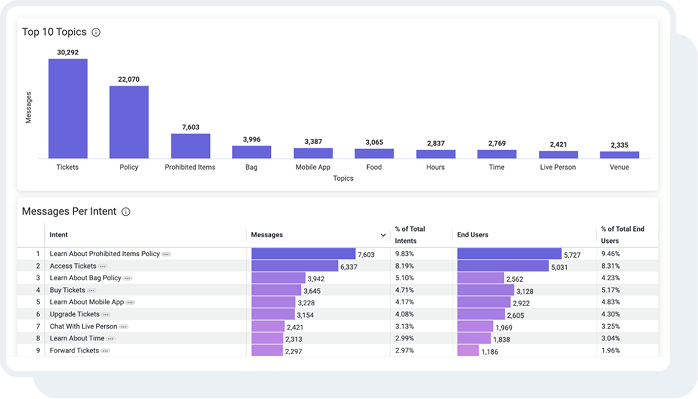Click the 9.46% total end users cell
This screenshot has width=698, height=399.
click(610, 254)
